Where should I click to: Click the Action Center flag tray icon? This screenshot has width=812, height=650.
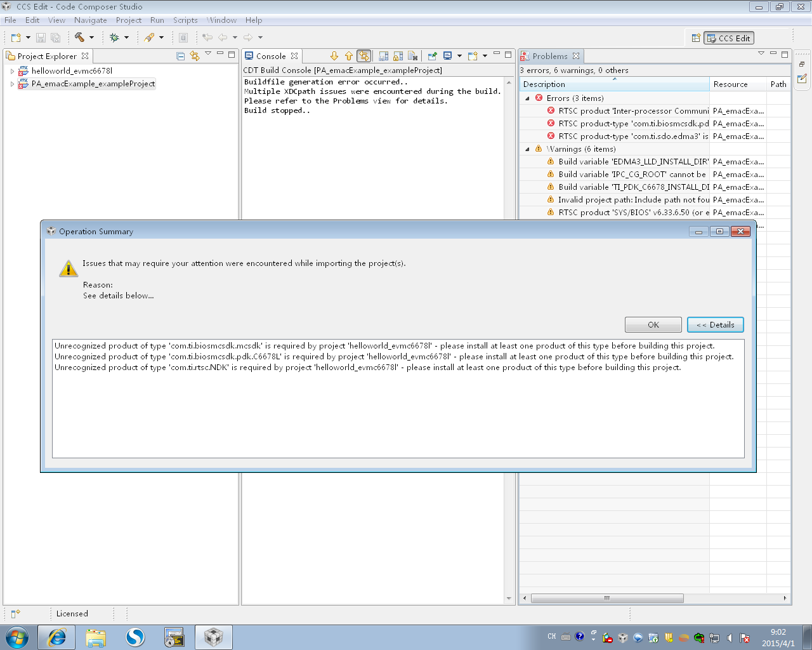click(x=745, y=637)
